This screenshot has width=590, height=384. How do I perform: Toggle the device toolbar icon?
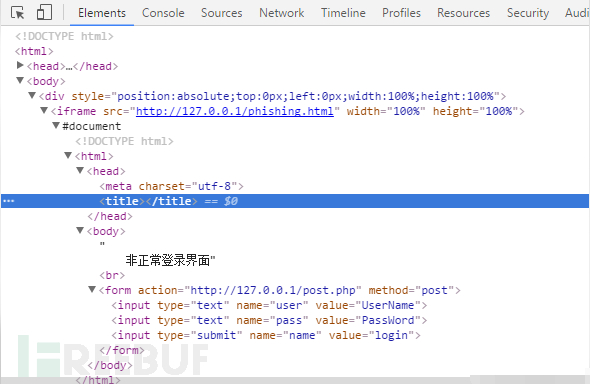[44, 12]
